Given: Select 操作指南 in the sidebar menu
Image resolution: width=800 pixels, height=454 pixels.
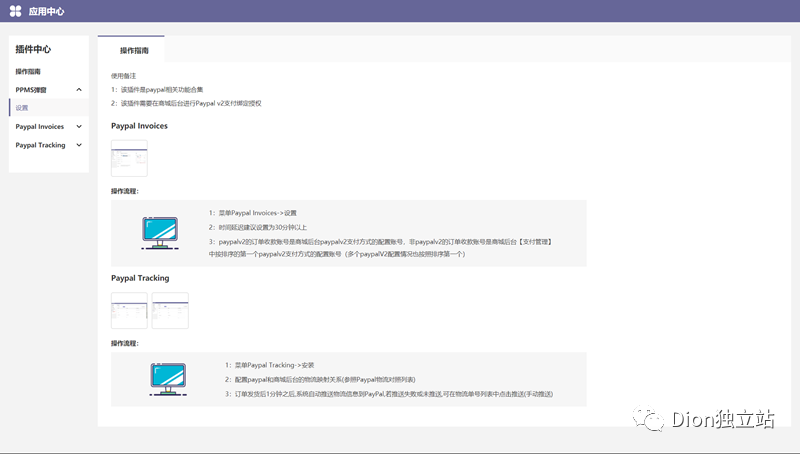Looking at the screenshot, I should [x=28, y=71].
